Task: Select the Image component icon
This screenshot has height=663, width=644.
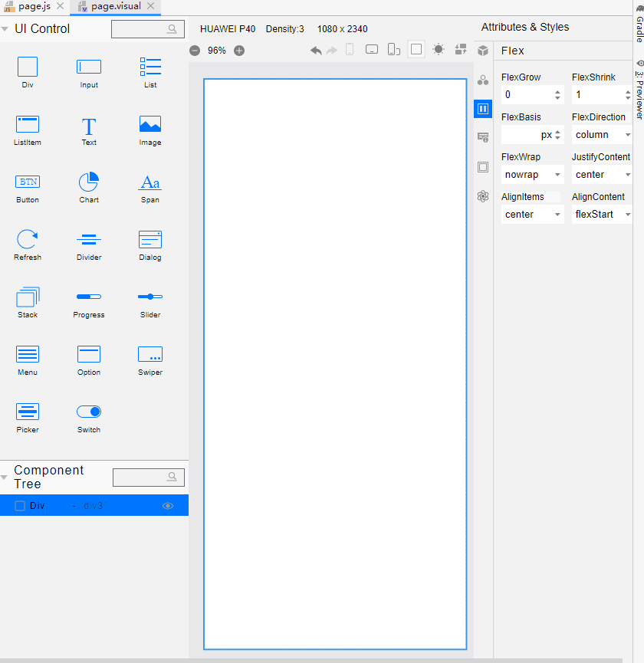Action: point(150,124)
